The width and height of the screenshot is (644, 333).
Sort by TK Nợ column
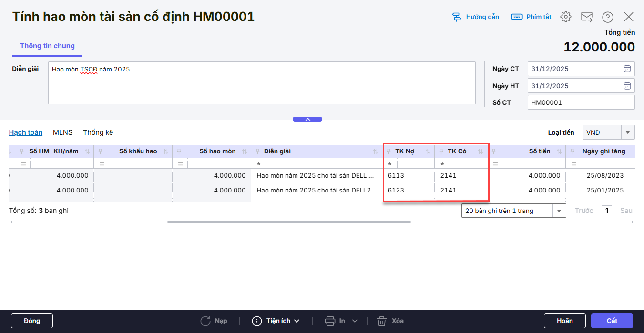(x=428, y=151)
